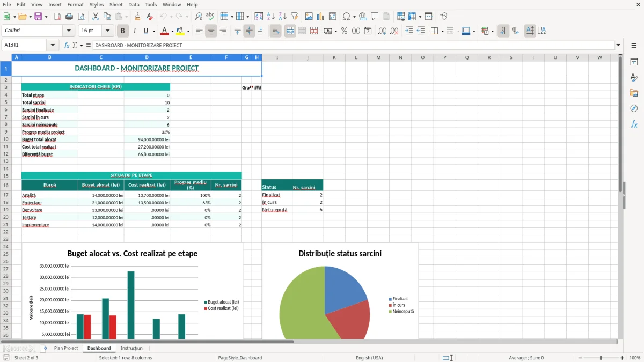This screenshot has width=644, height=362.
Task: Click English (USA) language in status bar
Action: pos(369,358)
